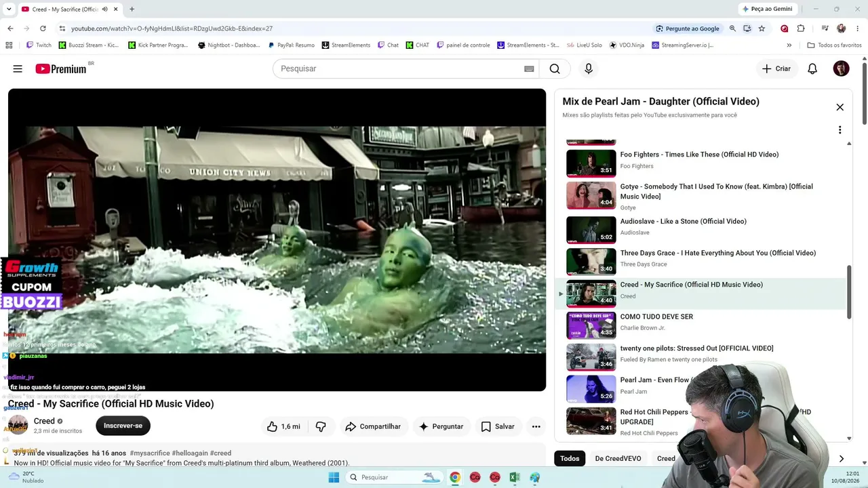Go to the YouTube Premium home logo
Image resolution: width=868 pixels, height=488 pixels.
(x=61, y=68)
